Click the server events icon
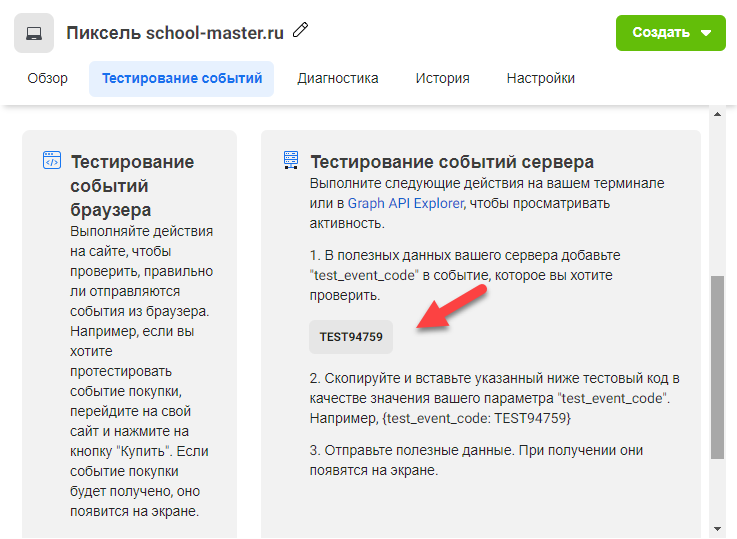 point(291,160)
